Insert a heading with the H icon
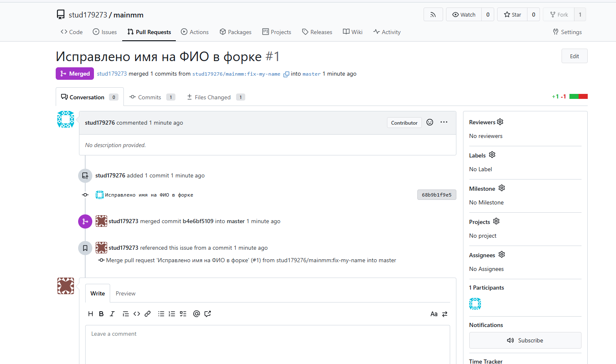 tap(91, 314)
